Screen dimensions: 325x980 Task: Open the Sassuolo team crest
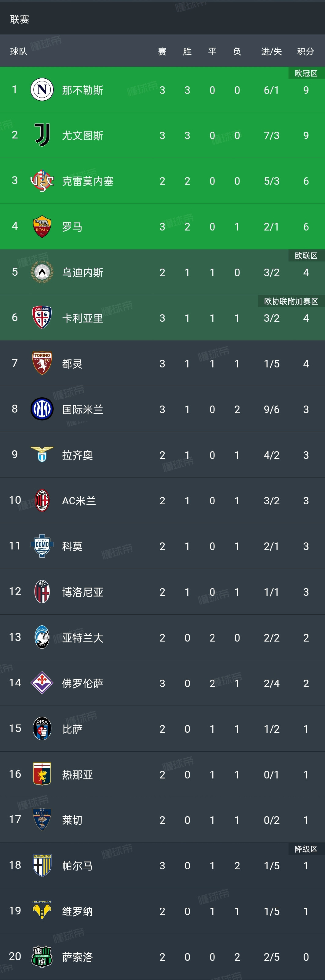42,957
